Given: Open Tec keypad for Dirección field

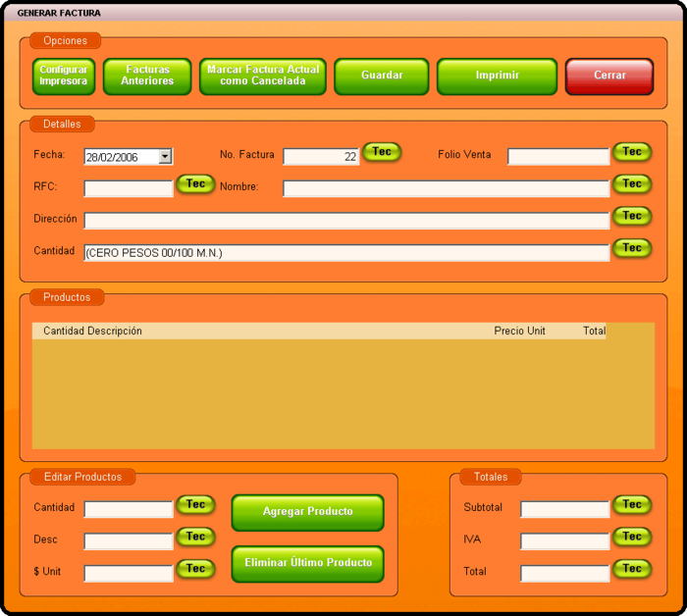Looking at the screenshot, I should pos(632,216).
